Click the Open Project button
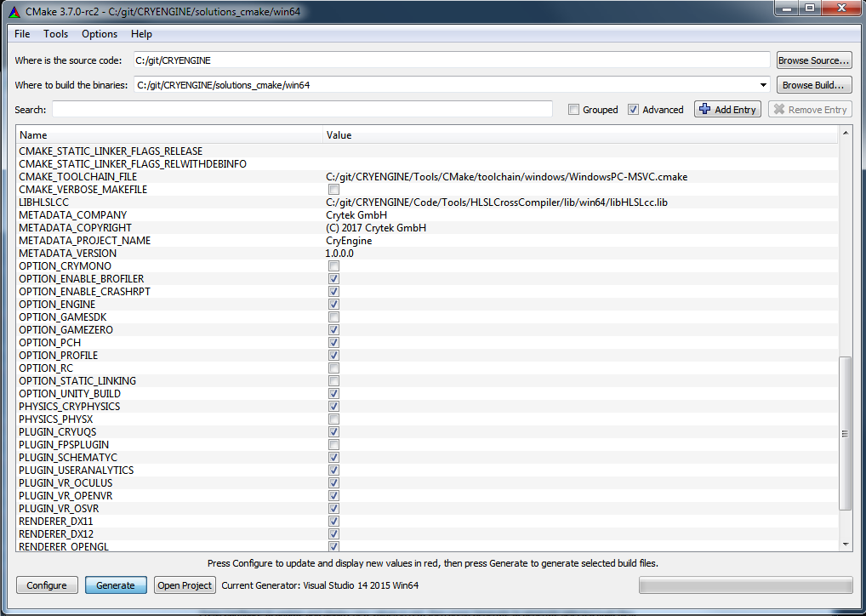The image size is (866, 616). point(185,585)
